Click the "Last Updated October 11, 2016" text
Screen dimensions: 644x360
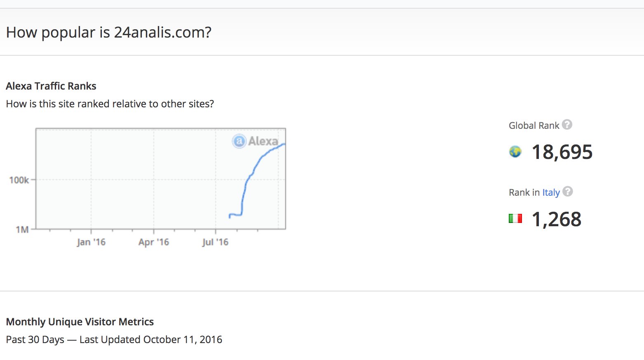point(150,339)
